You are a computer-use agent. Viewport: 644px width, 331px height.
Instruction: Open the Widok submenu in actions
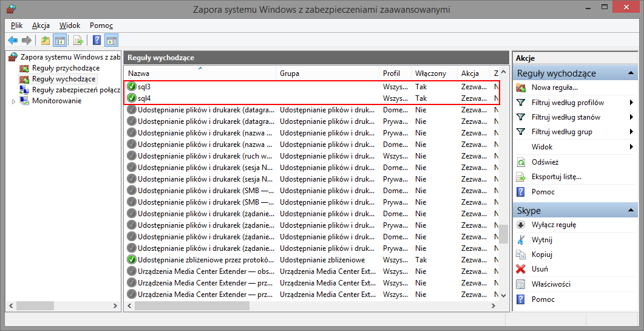click(x=574, y=147)
